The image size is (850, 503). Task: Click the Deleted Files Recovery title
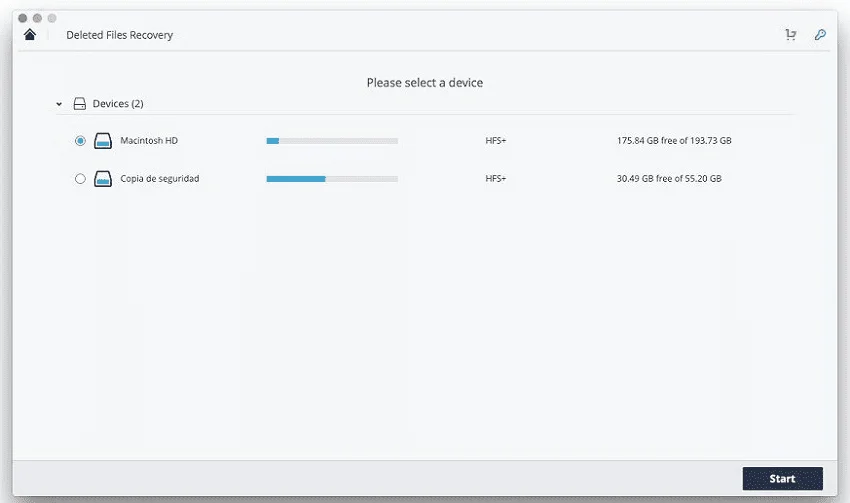coord(120,35)
